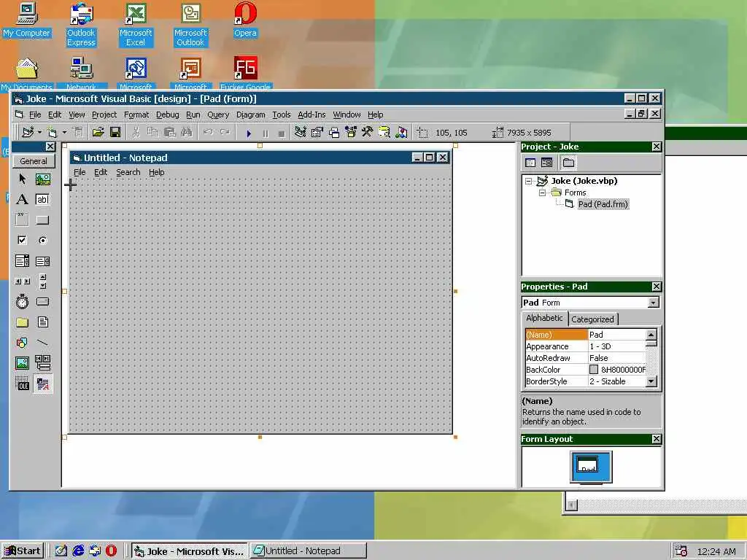
Task: Show the Toolbox via hammer icon
Action: tap(368, 133)
